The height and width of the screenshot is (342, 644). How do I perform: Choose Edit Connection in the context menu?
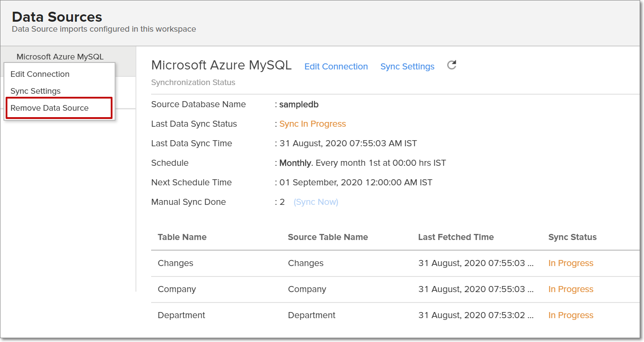click(x=40, y=74)
